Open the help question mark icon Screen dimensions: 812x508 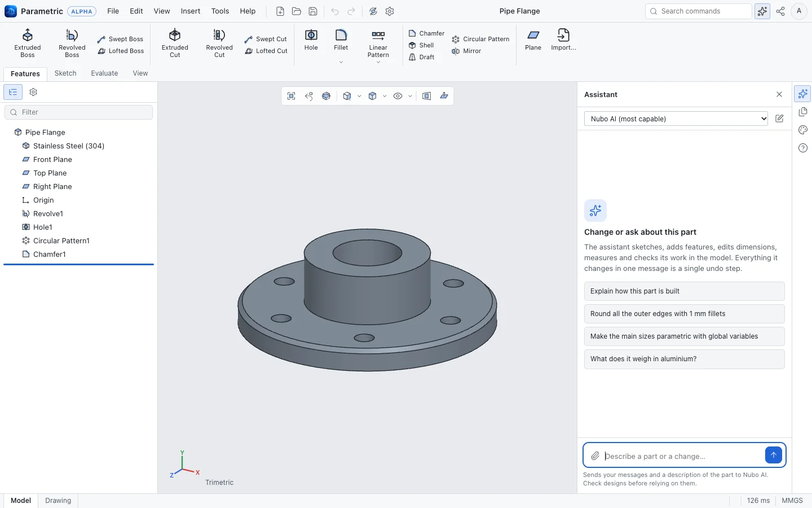point(803,148)
